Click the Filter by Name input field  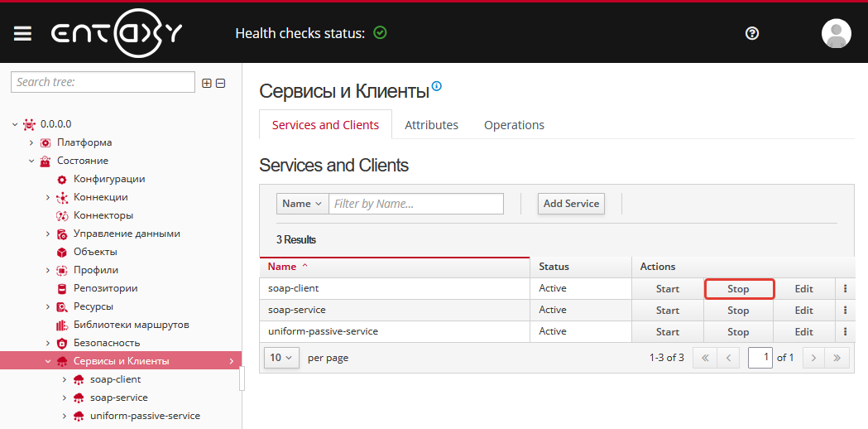tap(416, 204)
